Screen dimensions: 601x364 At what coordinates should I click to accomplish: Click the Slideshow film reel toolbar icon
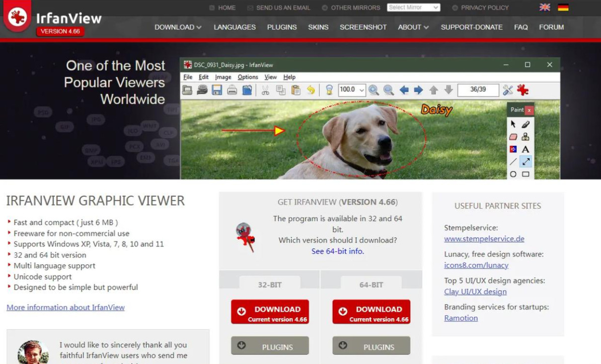[x=202, y=90]
